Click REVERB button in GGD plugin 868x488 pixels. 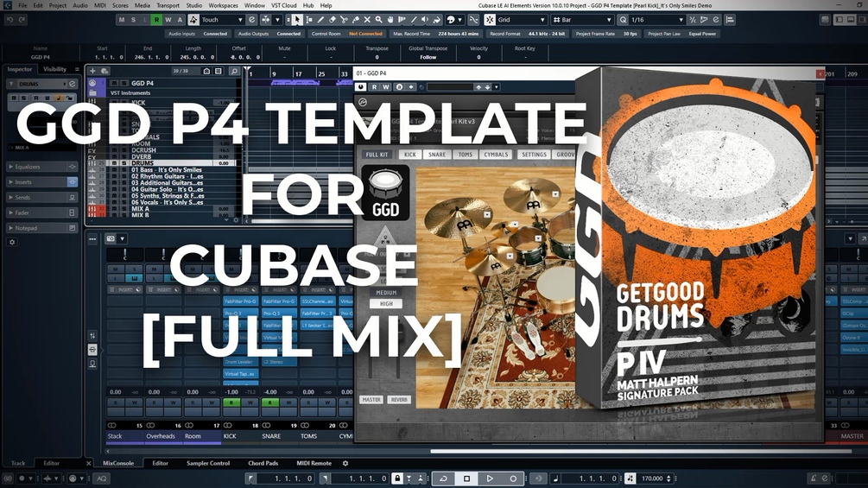(x=398, y=400)
